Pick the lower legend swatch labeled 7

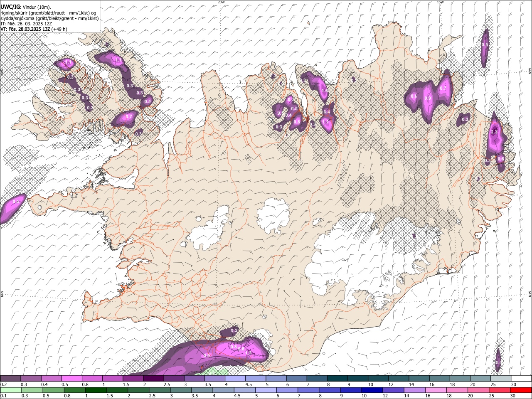[x=308, y=390]
